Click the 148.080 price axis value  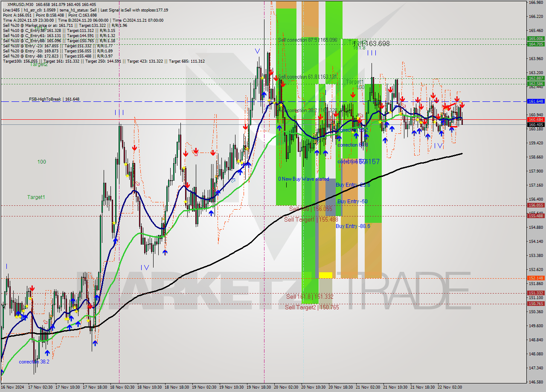536,354
